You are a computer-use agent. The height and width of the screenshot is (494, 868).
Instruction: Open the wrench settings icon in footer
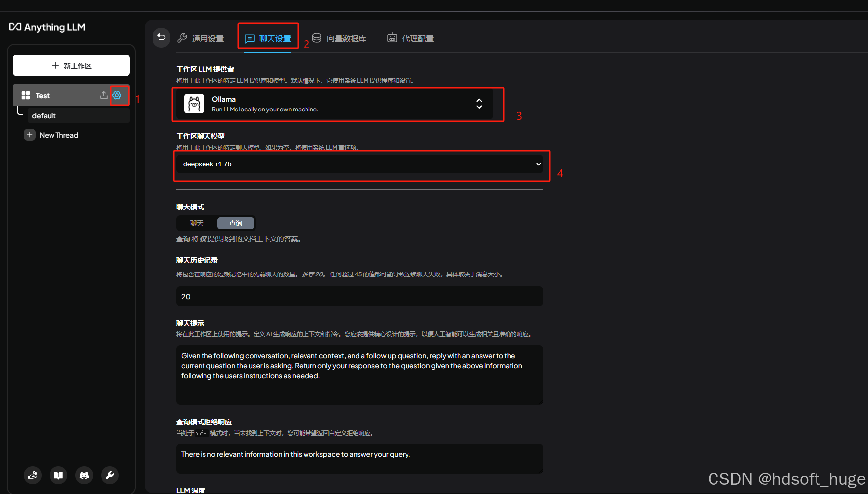point(110,475)
